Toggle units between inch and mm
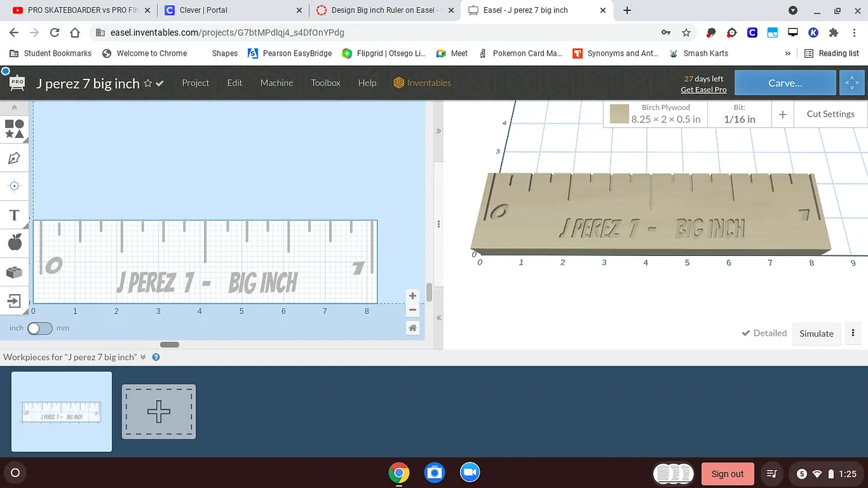The image size is (868, 488). pyautogui.click(x=40, y=328)
